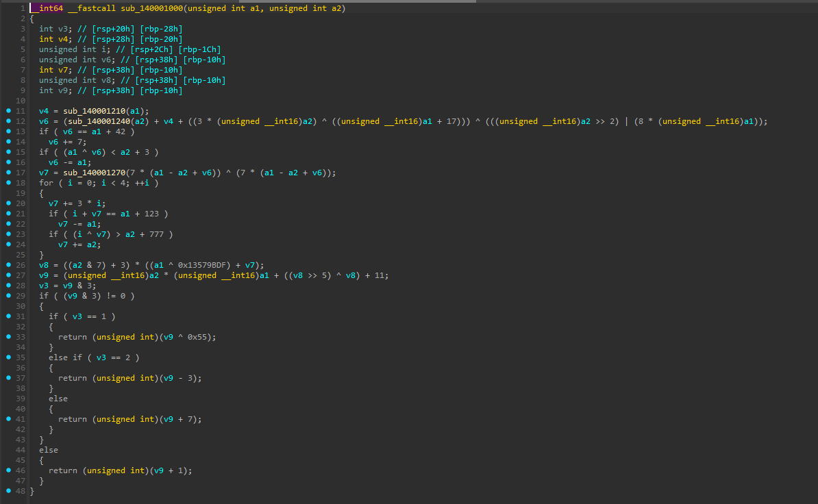Click the blue dot beside line 16

(x=8, y=162)
